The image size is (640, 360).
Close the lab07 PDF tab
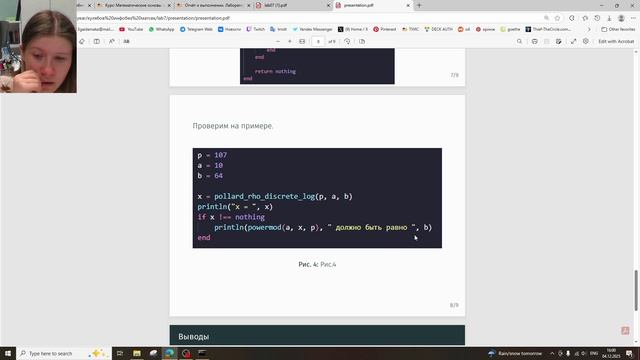pos(328,6)
